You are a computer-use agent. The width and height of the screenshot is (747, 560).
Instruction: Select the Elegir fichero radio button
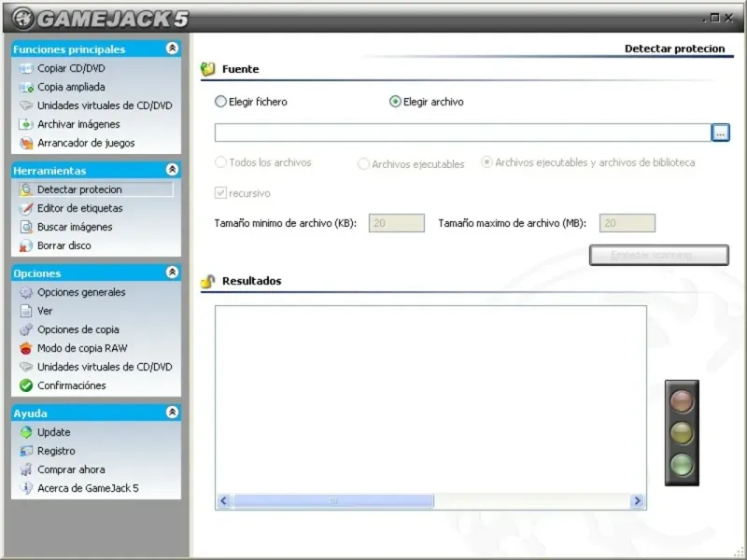(x=220, y=102)
